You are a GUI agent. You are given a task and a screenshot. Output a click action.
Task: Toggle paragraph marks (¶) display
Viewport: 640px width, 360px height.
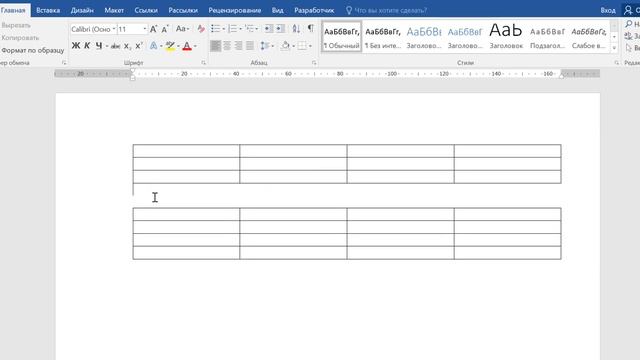coord(311,29)
